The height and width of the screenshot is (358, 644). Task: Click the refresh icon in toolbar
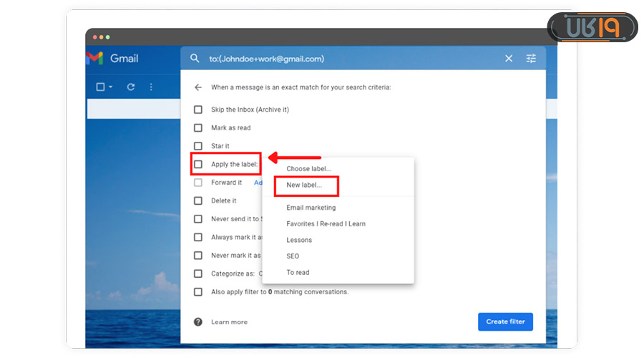(131, 87)
